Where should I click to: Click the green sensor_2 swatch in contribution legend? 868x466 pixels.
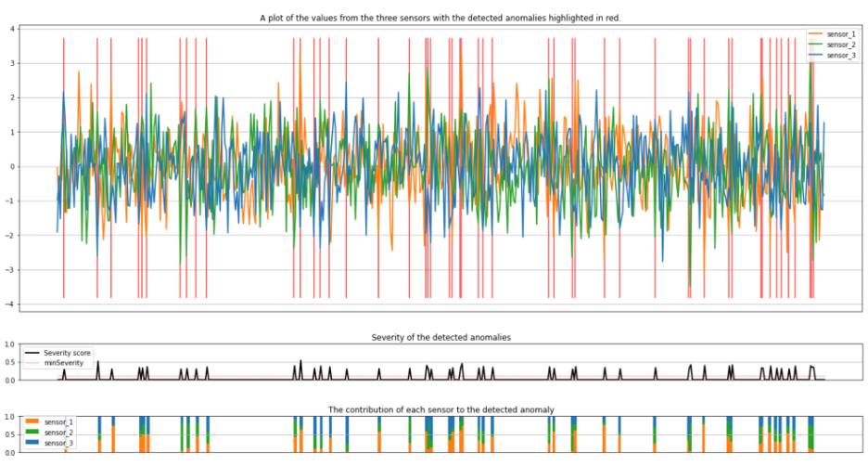point(32,433)
